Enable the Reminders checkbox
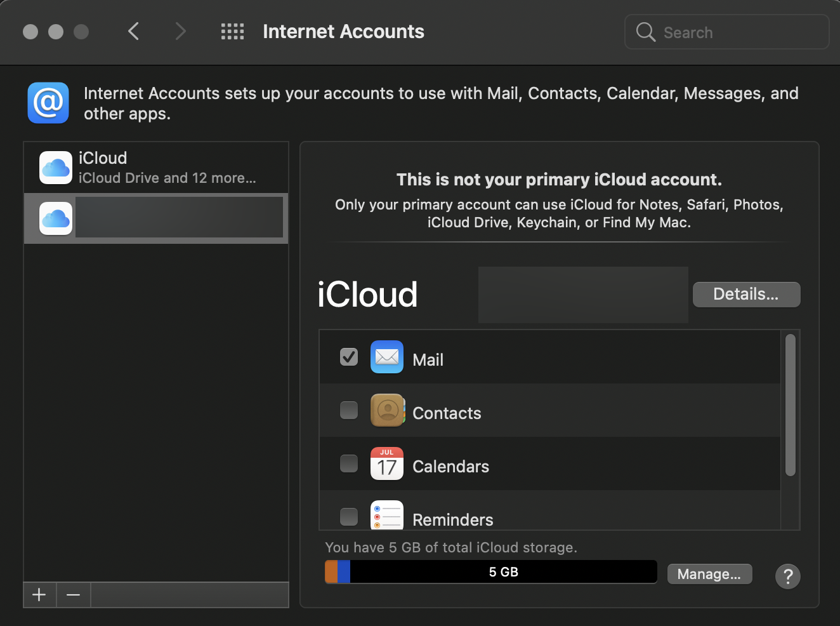Image resolution: width=840 pixels, height=626 pixels. point(349,517)
